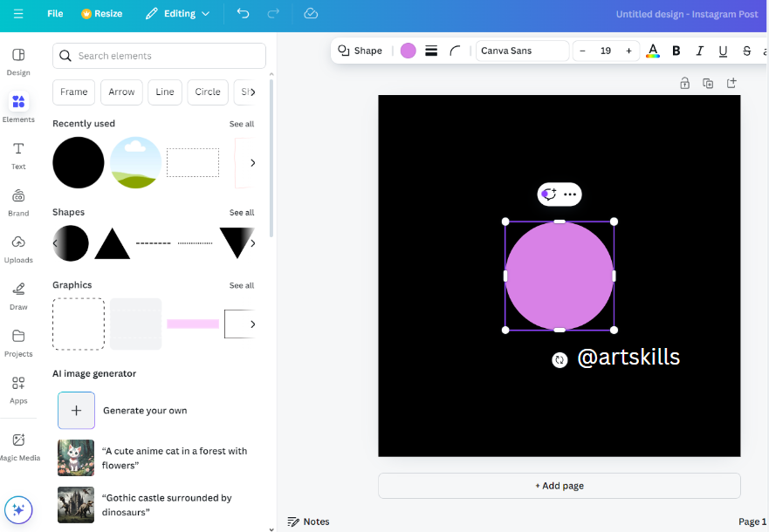Click the purple fill color swatch

(408, 51)
